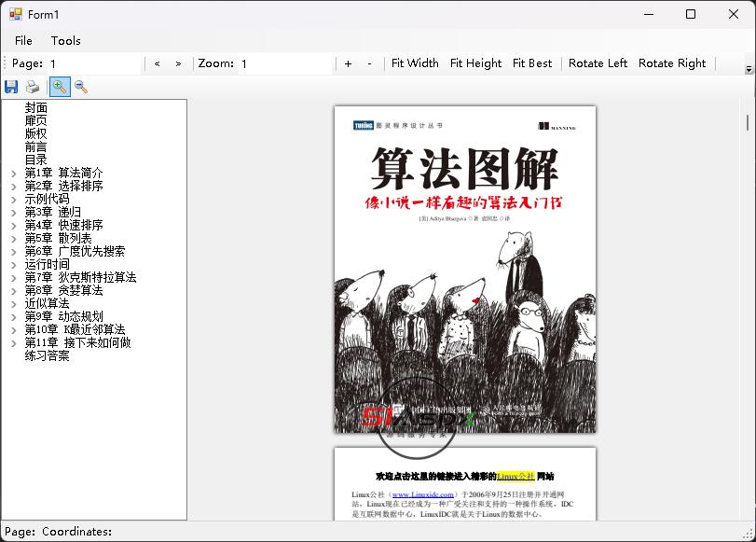The height and width of the screenshot is (542, 756).
Task: Click the Print icon
Action: 33,87
